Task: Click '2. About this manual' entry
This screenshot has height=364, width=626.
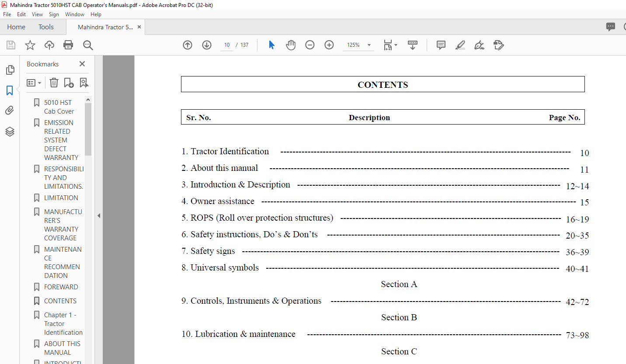Action: coord(220,168)
